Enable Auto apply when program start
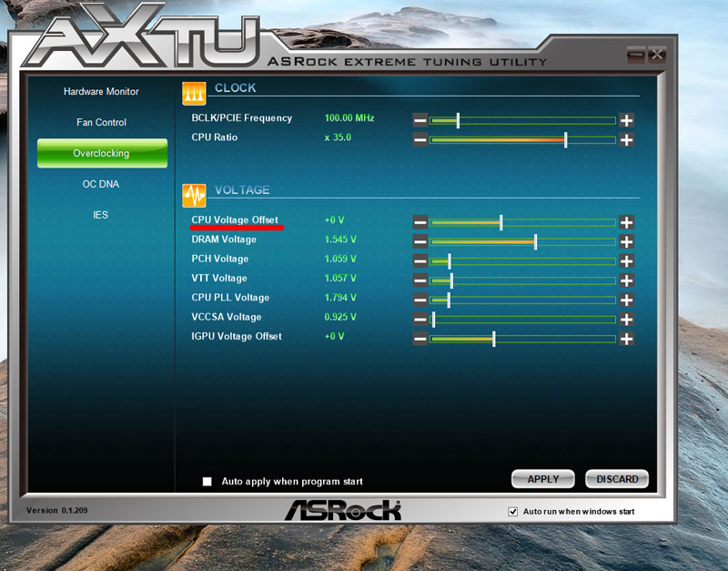 coord(207,482)
